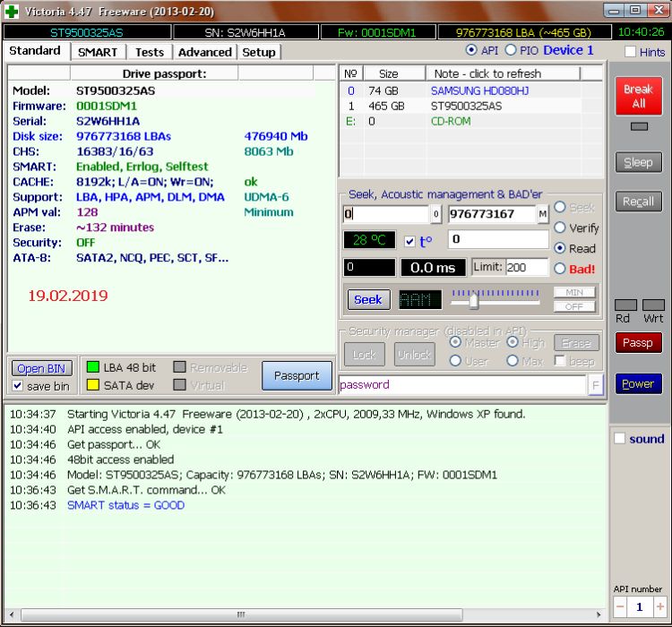Click the acoustic management slider handle
Viewport: 672px width, 627px height.
474,300
